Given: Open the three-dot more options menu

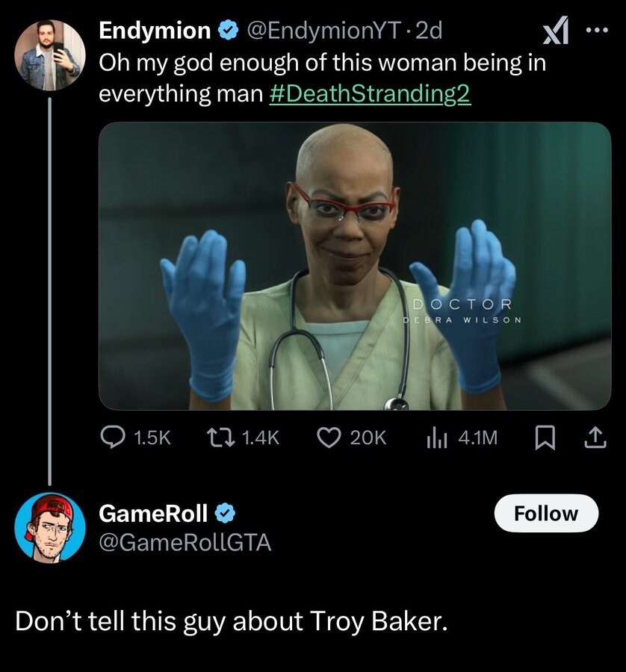Looking at the screenshot, I should point(595,32).
